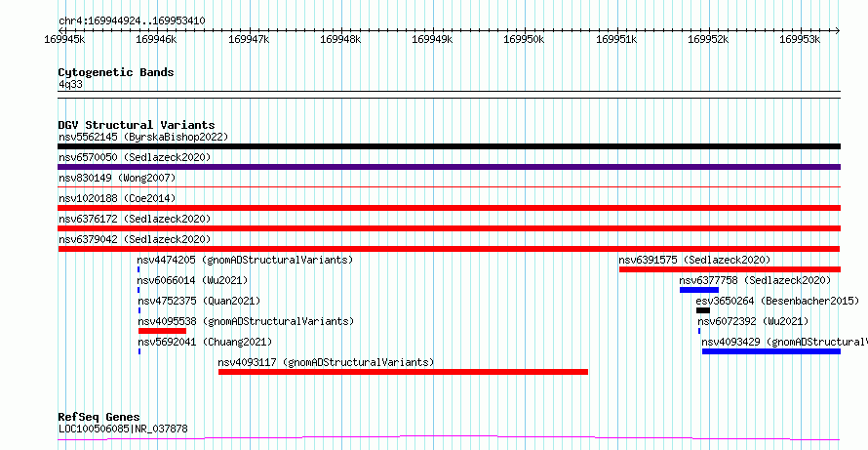Click the nsv830149 (Wong2007) label
The height and width of the screenshot is (450, 868).
pyautogui.click(x=117, y=178)
